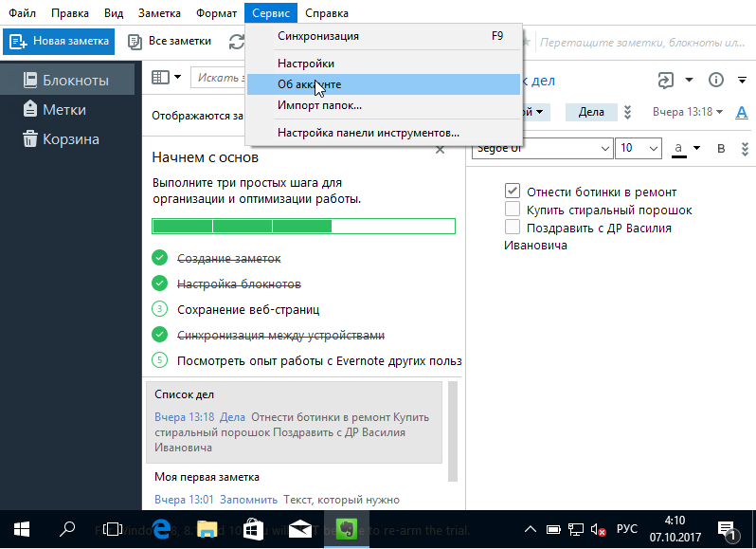Click the Дела tag on the note
Viewport: 756px width, 549px height.
pyautogui.click(x=591, y=112)
